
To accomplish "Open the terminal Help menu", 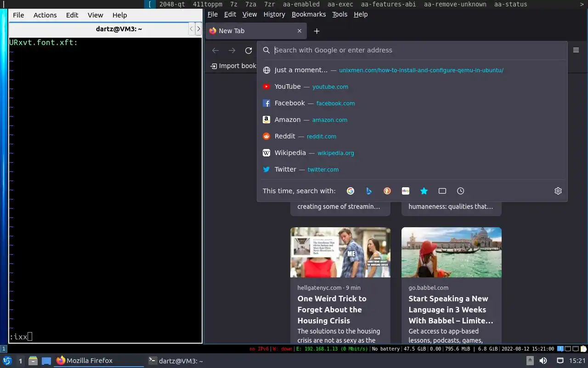I will tap(119, 15).
